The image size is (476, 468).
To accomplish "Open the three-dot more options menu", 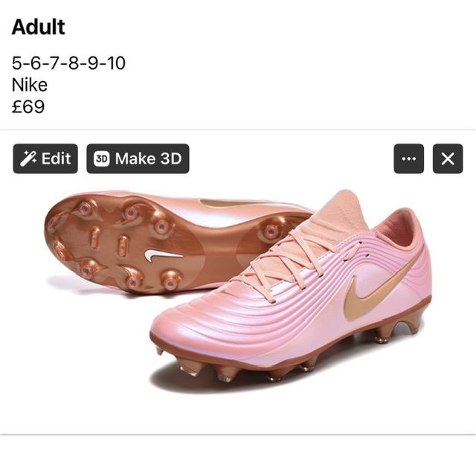I will (408, 158).
